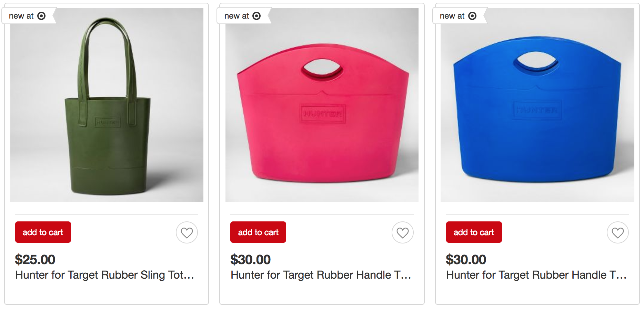The width and height of the screenshot is (644, 309).
Task: Open the pink Rubber Handle tote title link
Action: click(321, 275)
